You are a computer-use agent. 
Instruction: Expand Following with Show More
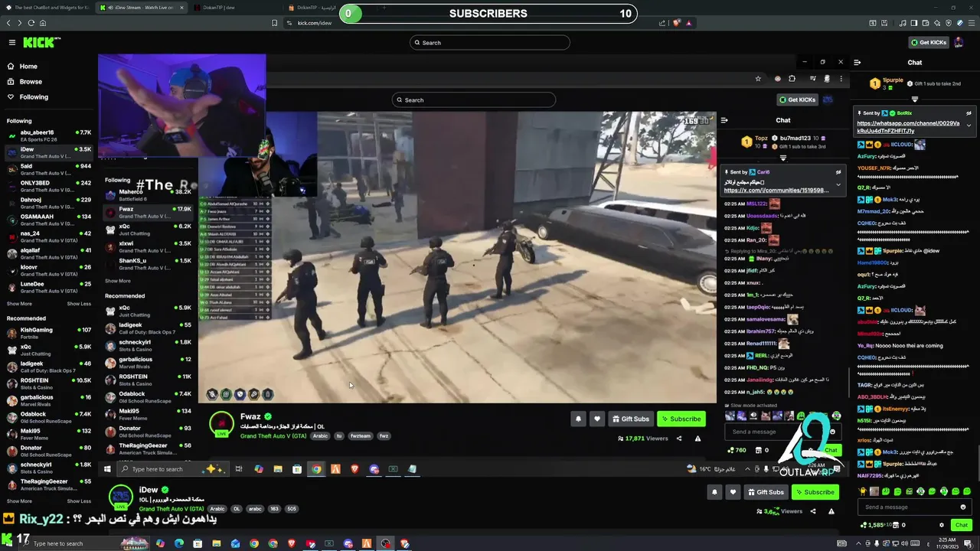pos(19,304)
